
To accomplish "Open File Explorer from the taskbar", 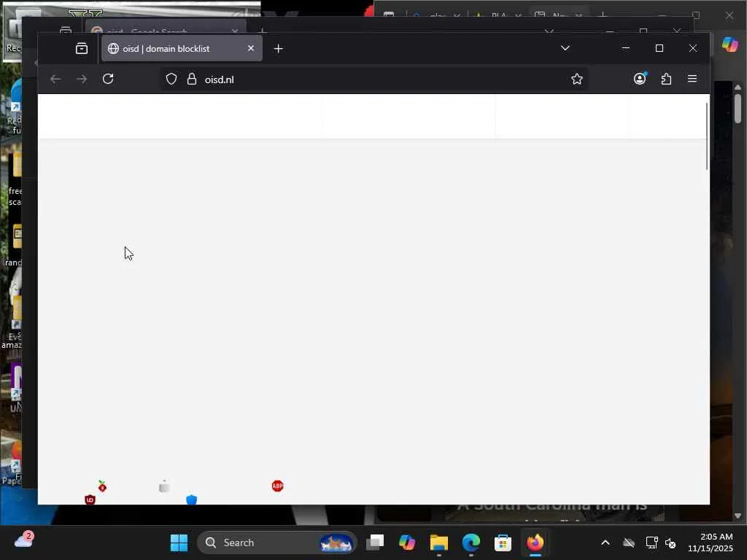I will (438, 542).
